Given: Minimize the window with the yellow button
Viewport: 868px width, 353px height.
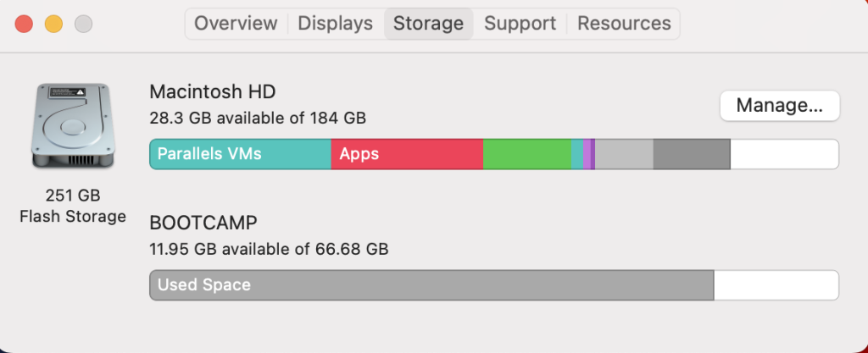Looking at the screenshot, I should (53, 24).
